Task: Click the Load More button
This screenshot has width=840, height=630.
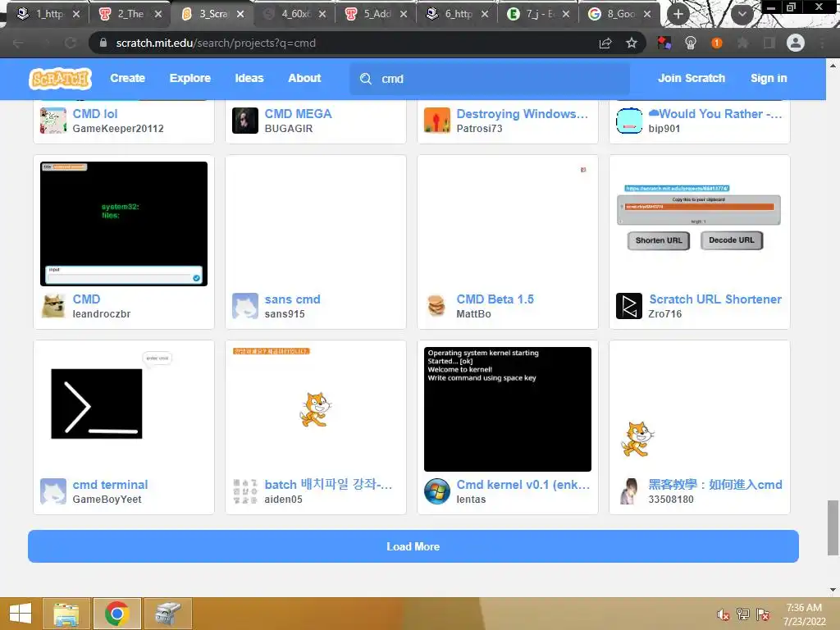Action: pos(413,546)
